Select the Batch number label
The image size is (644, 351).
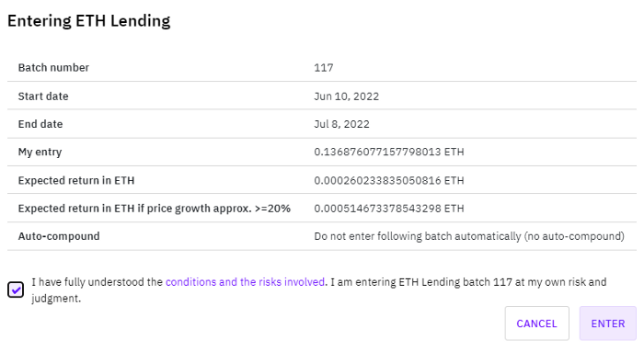[53, 68]
